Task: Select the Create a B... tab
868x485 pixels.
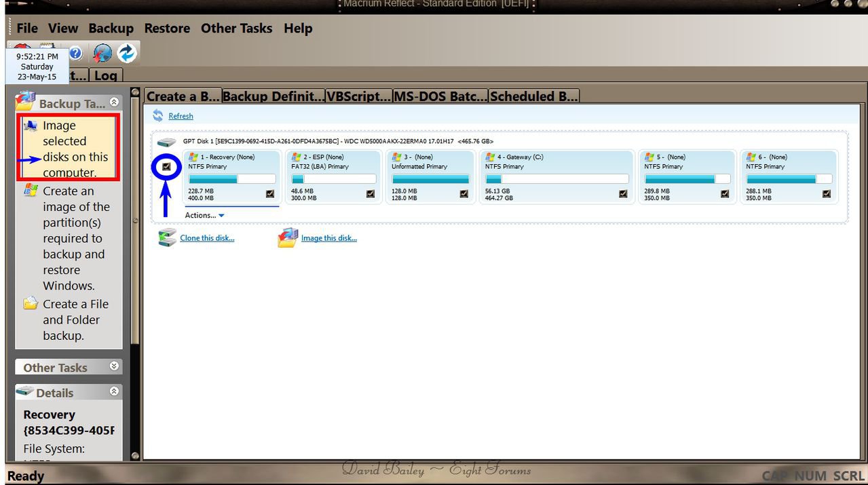Action: (183, 96)
